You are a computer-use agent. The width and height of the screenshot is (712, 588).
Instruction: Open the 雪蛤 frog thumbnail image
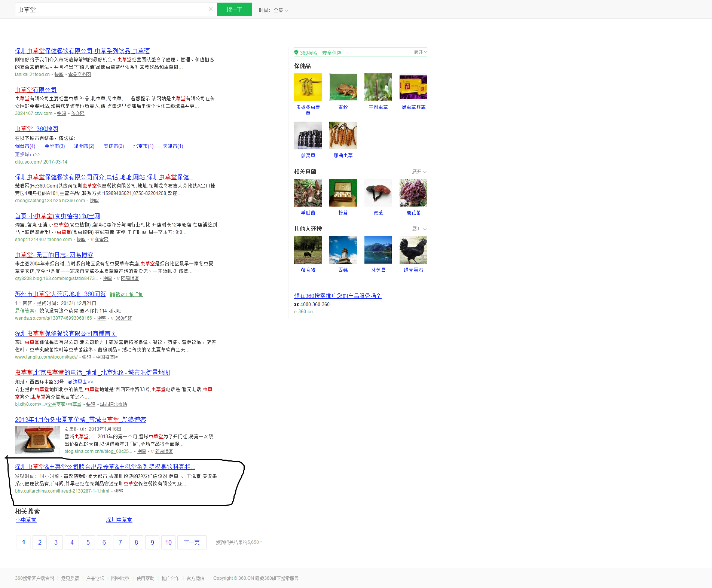(343, 87)
